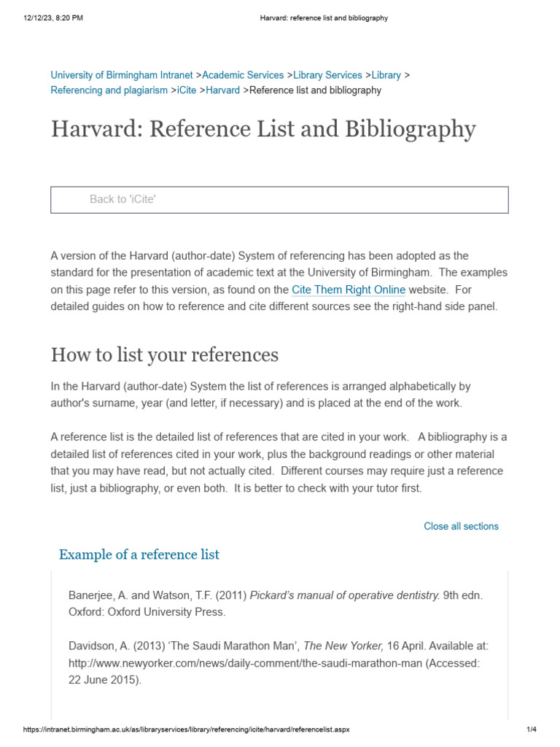
Task: Open the Cite Them Right Online link
Action: point(349,290)
